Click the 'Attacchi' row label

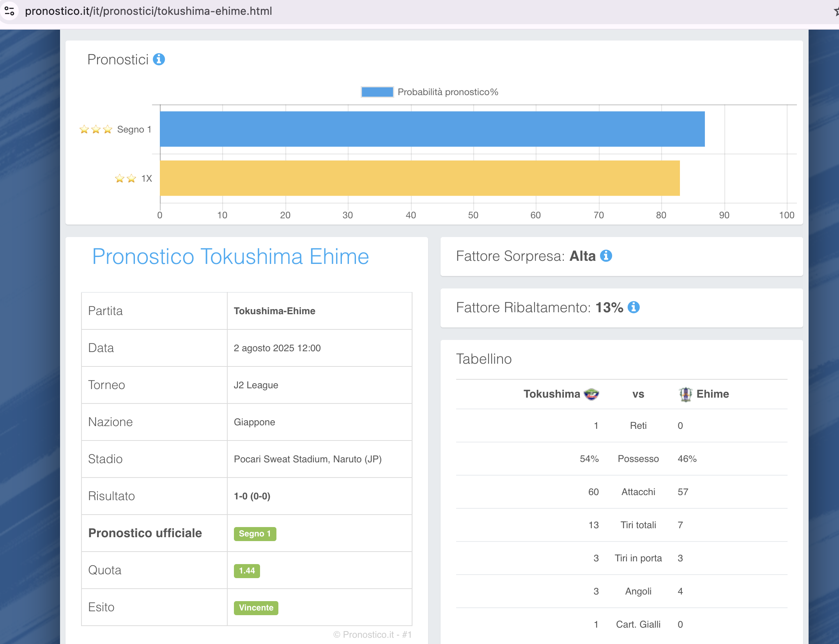pyautogui.click(x=638, y=492)
